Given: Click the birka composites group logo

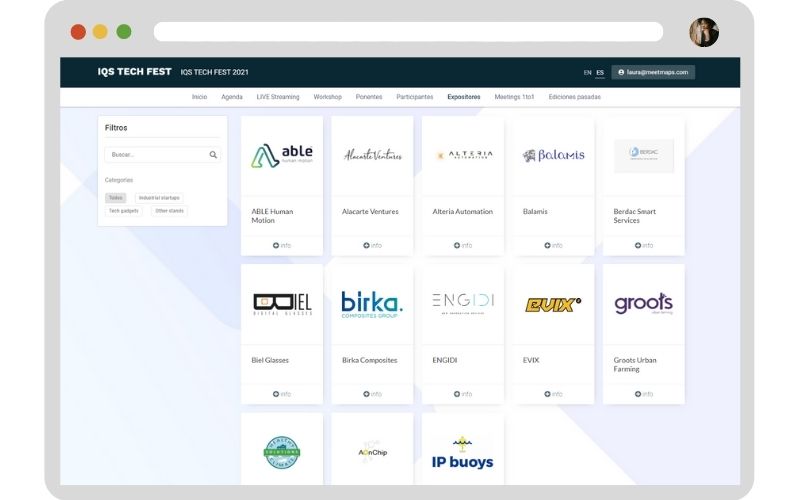Looking at the screenshot, I should [372, 304].
